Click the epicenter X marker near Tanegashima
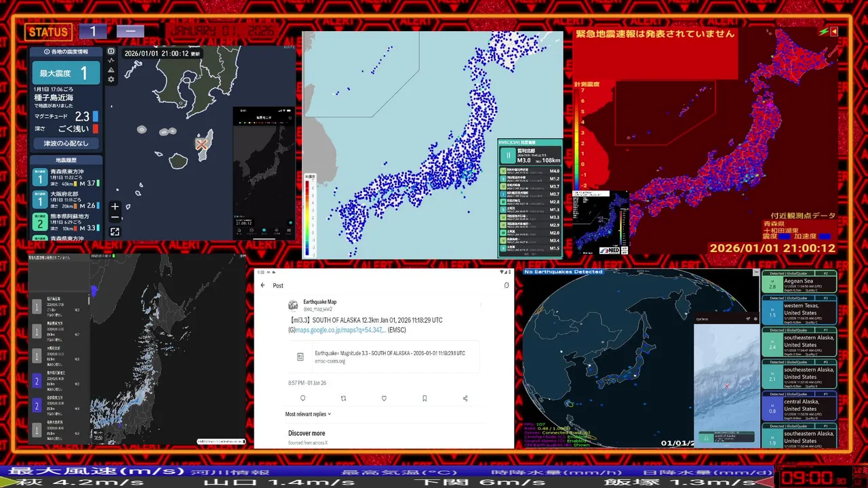The image size is (868, 488). click(201, 144)
